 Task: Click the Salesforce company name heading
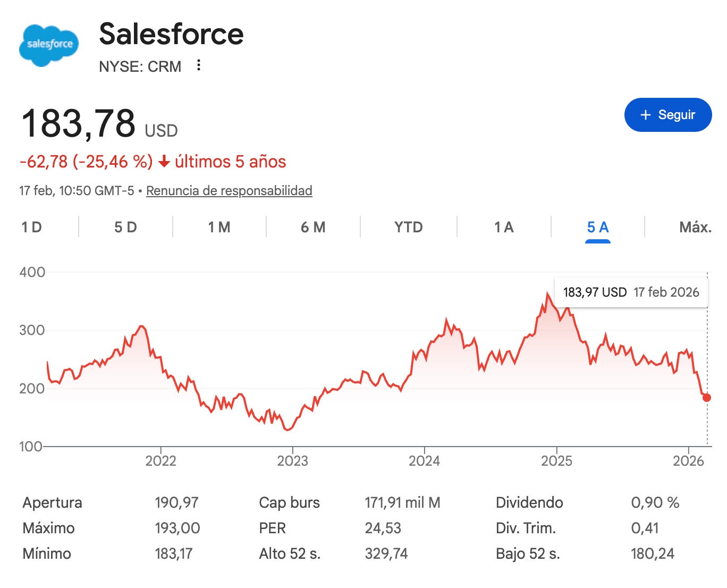click(x=171, y=34)
